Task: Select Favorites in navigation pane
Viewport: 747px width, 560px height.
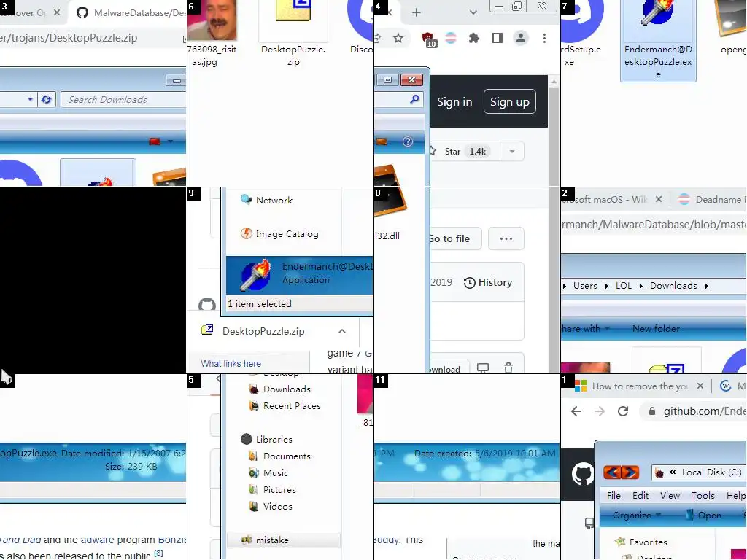Action: 641,542
